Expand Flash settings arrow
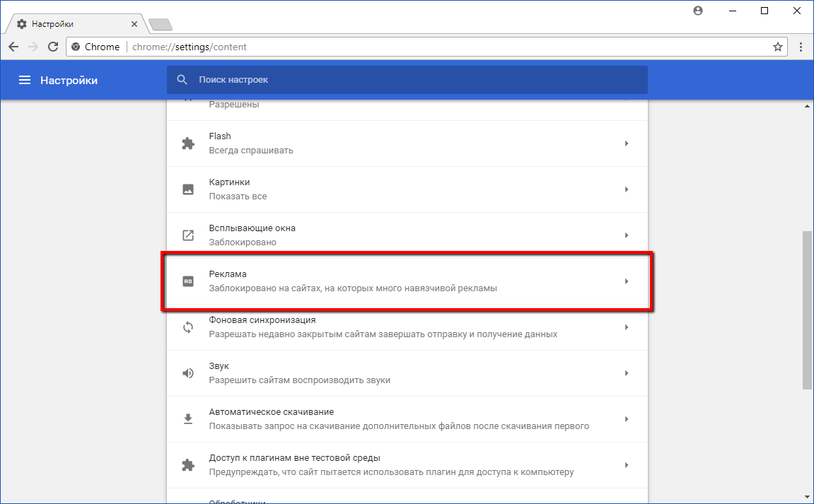Screen dimensions: 814x504 point(627,143)
